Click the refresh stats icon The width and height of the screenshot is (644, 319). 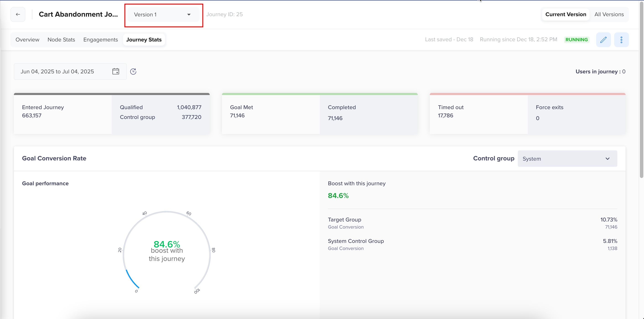[133, 72]
